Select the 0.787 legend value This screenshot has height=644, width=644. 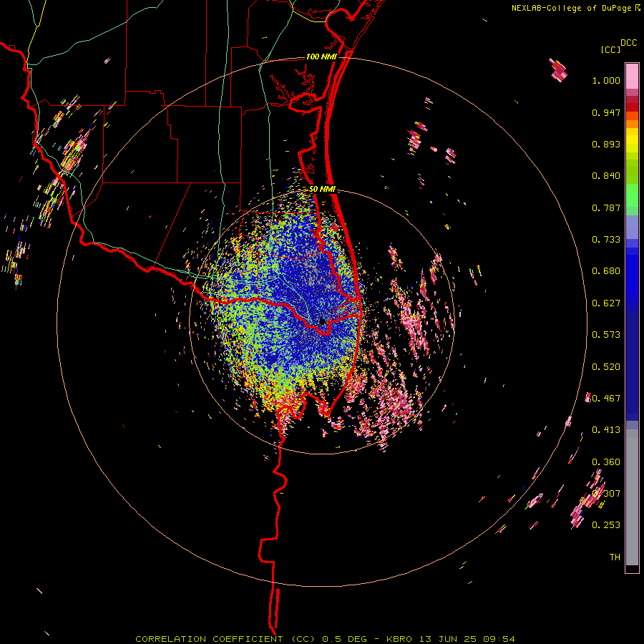pos(606,208)
